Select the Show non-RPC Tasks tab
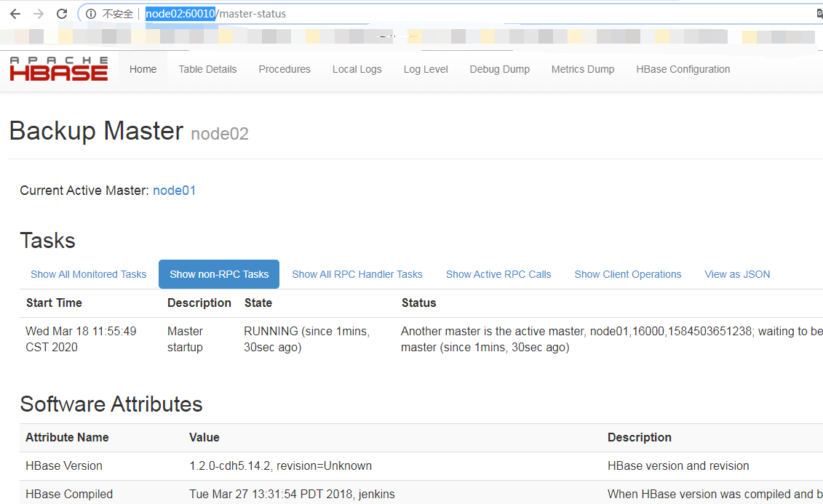The width and height of the screenshot is (823, 504). coord(219,274)
